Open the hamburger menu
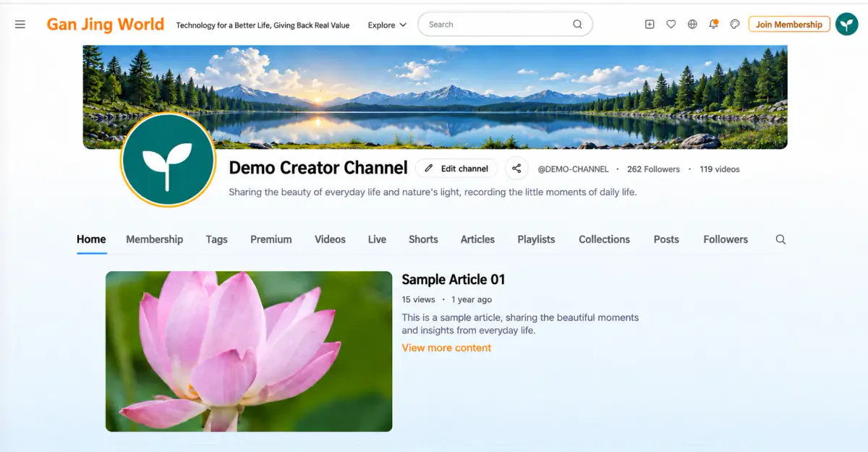Screen dimensions: 868x452 [x=20, y=25]
